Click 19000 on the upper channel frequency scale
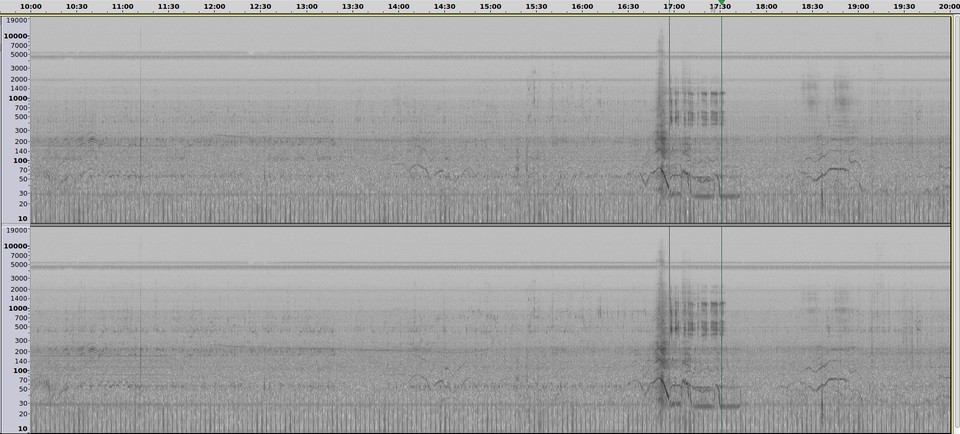This screenshot has height=434, width=960. [x=17, y=20]
